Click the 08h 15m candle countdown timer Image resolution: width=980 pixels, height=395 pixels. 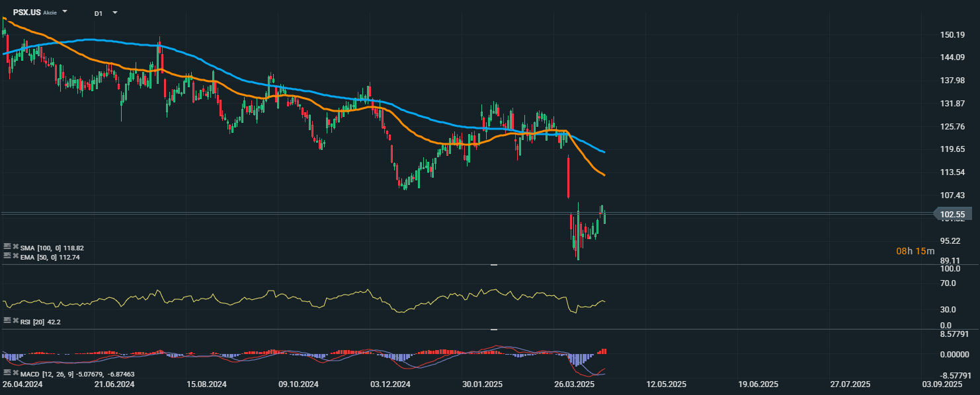pos(915,251)
